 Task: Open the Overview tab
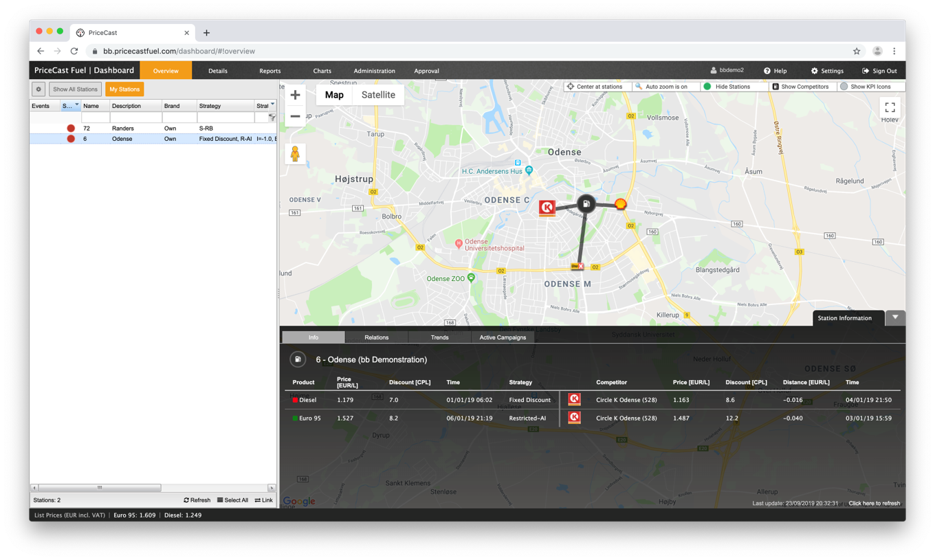[166, 71]
